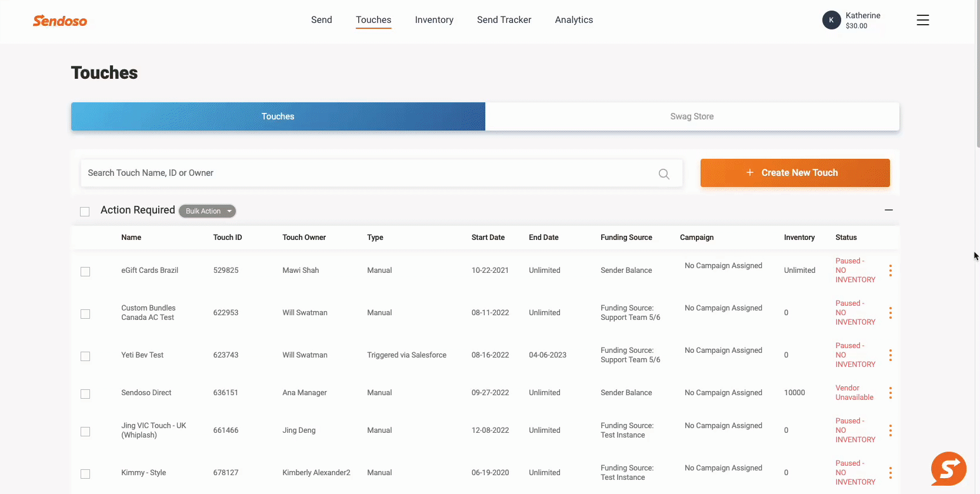
Task: Switch to the Swag Store tab
Action: click(692, 116)
